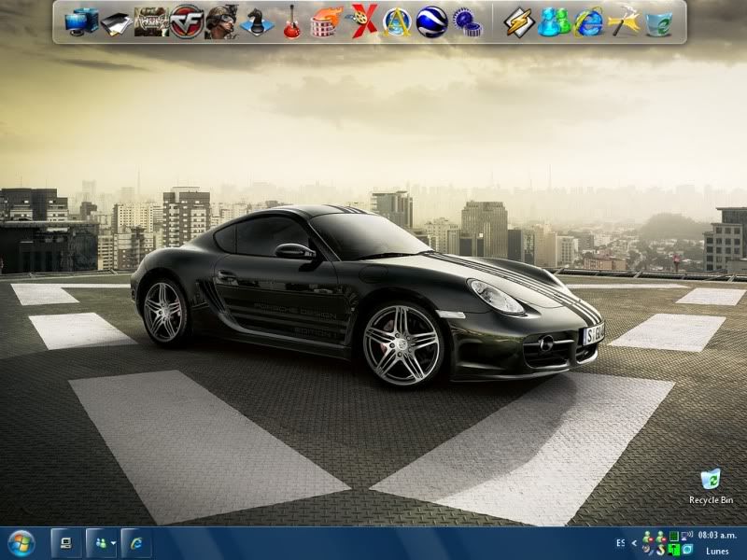Open Internet Explorer from the taskbar
Image resolution: width=747 pixels, height=560 pixels.
point(136,543)
